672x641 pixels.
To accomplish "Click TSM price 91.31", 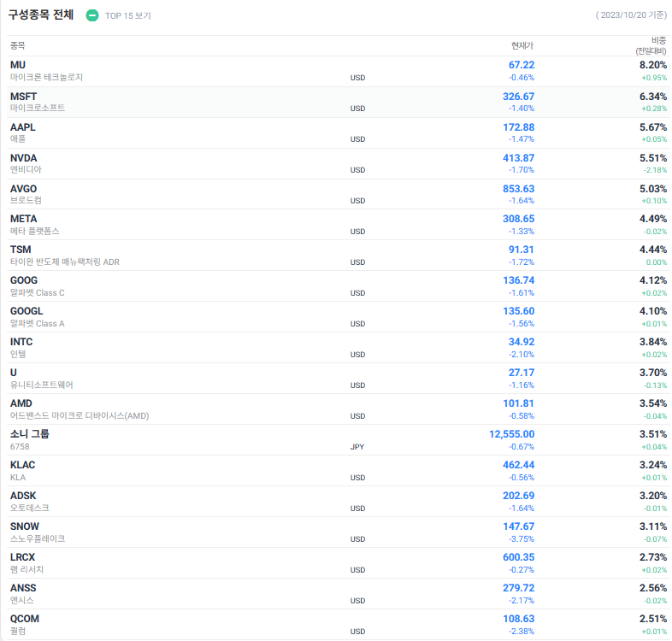I will click(x=522, y=250).
